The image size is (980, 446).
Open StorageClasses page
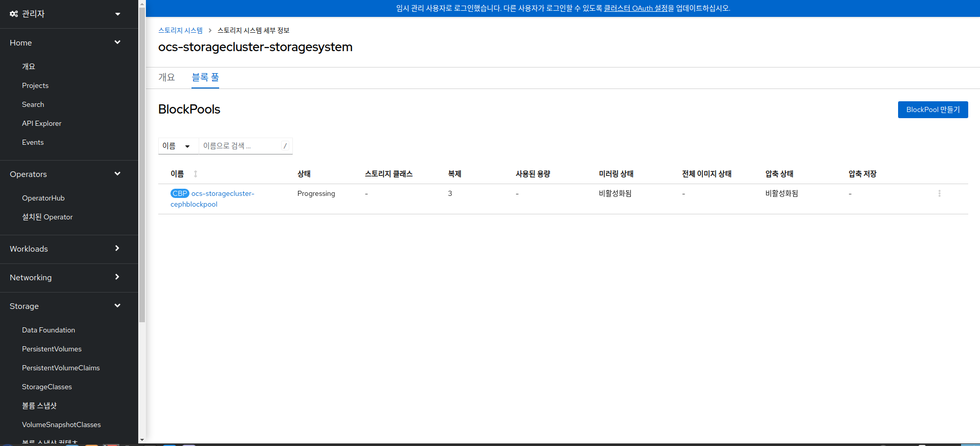[47, 387]
